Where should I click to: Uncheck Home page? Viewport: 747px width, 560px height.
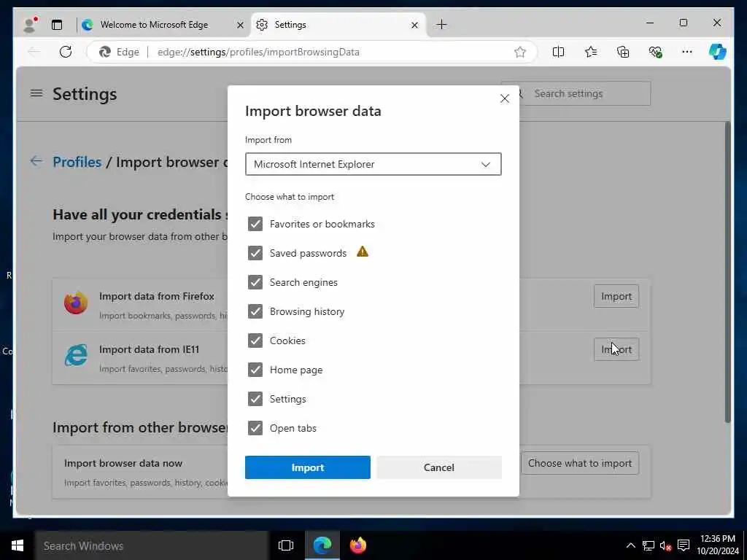pos(255,370)
